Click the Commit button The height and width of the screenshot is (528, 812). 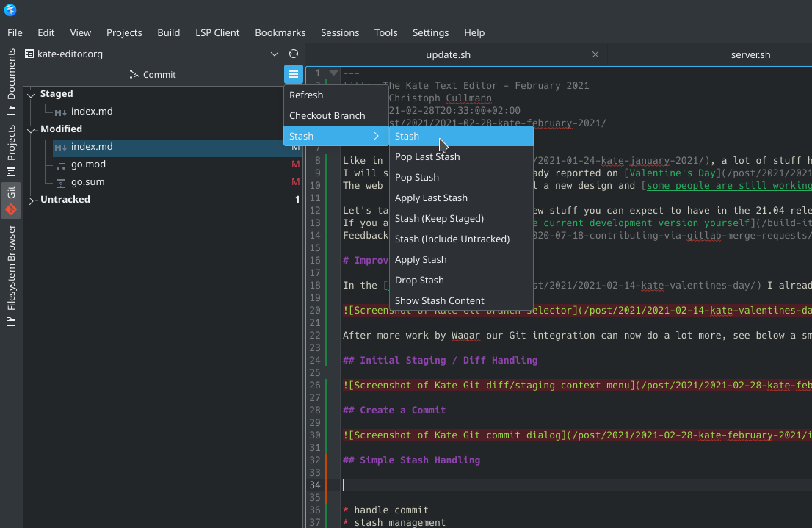pos(153,75)
